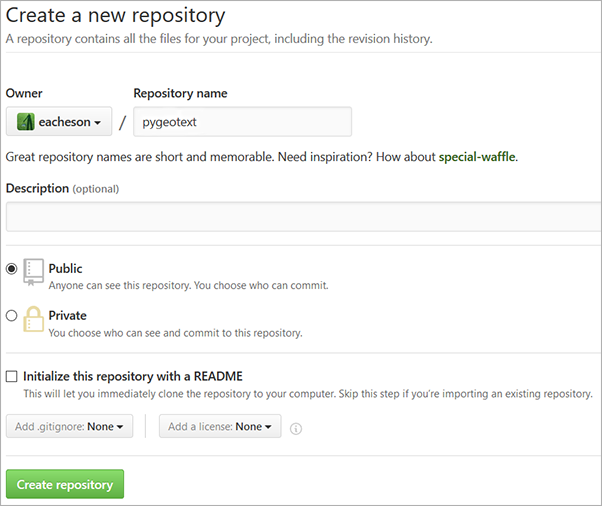Click the eacheson avatar icon
The height and width of the screenshot is (506, 602).
(26, 122)
